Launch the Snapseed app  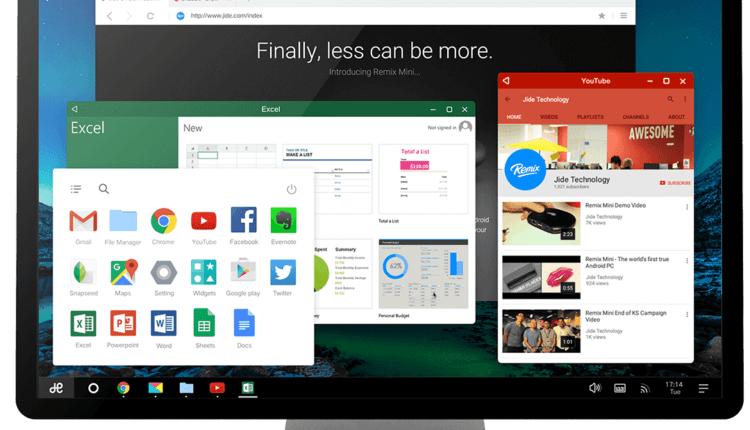pos(83,273)
